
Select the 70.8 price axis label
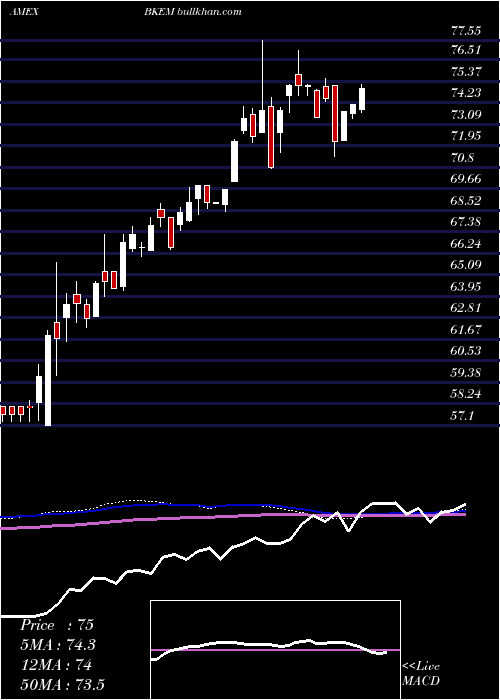(462, 158)
